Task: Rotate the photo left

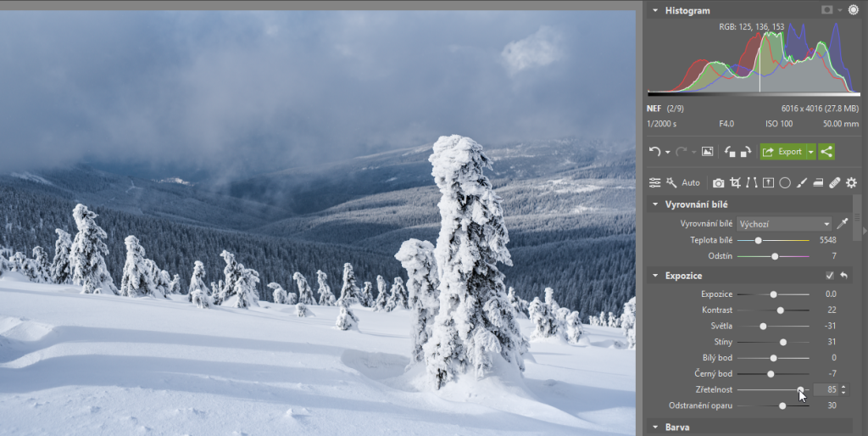Action: 730,151
